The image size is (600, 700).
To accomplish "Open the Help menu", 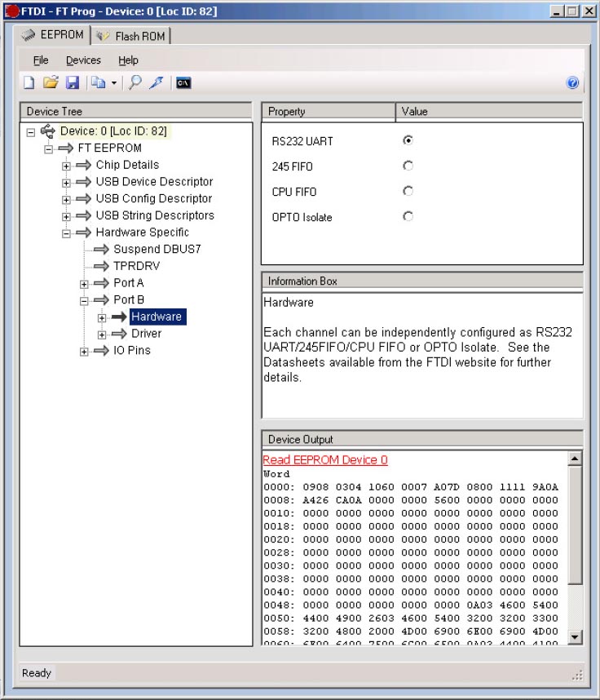I will (x=128, y=60).
